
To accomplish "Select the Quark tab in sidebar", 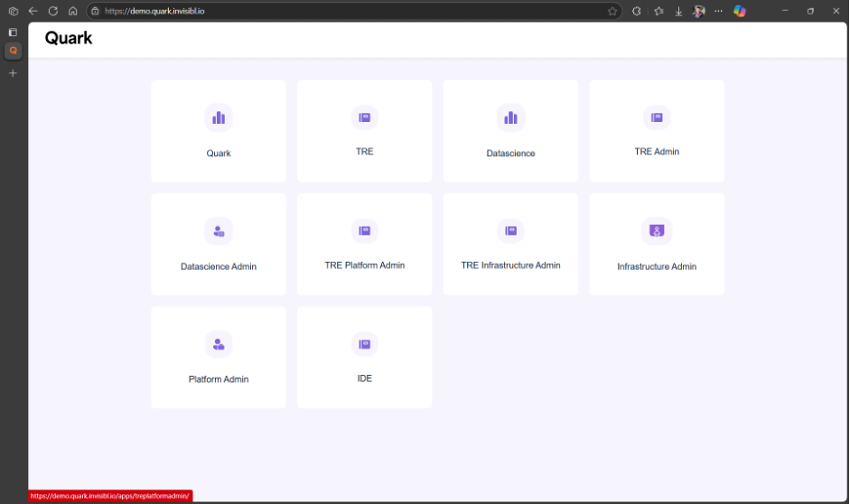I will 13,51.
